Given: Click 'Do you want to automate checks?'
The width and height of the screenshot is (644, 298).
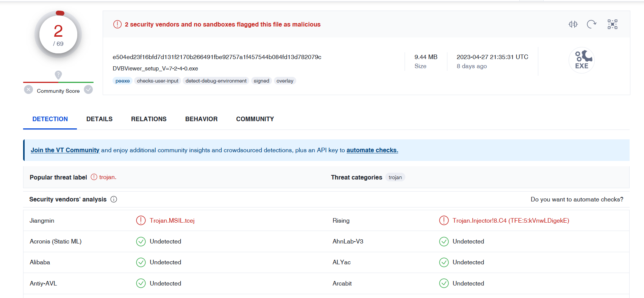Looking at the screenshot, I should tap(577, 200).
